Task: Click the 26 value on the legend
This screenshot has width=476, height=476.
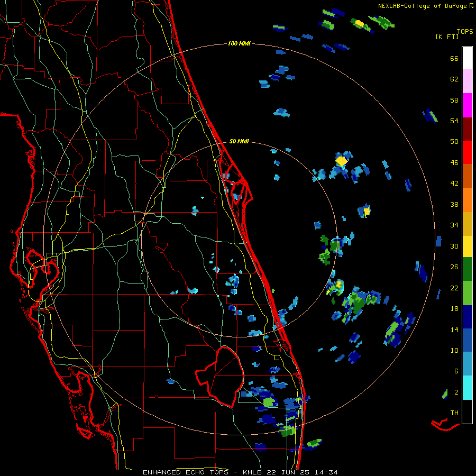Action: (x=454, y=267)
